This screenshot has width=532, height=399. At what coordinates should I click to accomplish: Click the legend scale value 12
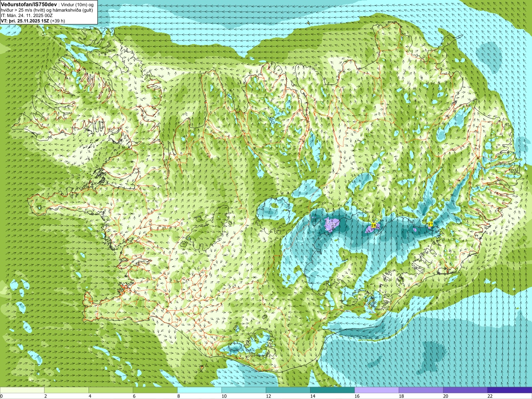tap(268, 396)
